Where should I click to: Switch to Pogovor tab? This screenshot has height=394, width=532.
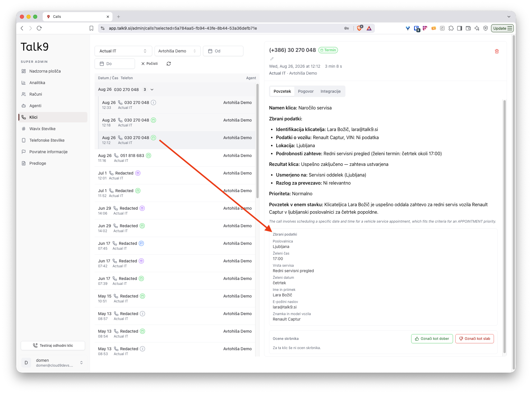306,91
